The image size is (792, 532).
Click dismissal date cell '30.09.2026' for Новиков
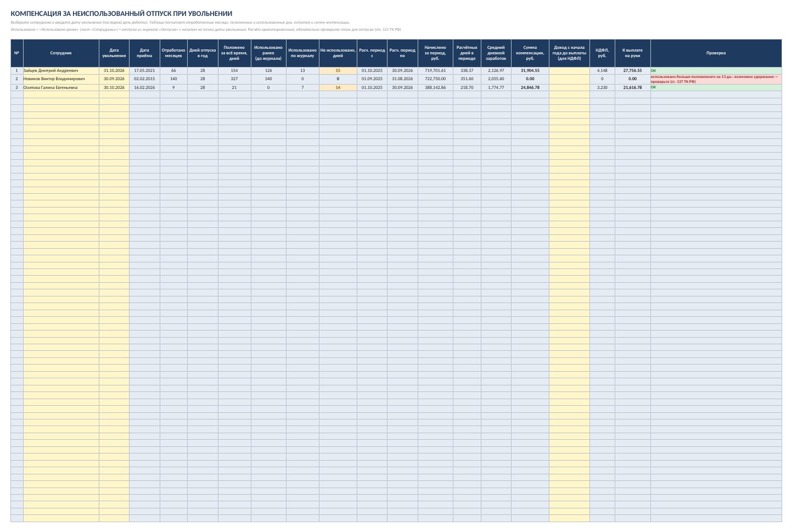pos(114,79)
